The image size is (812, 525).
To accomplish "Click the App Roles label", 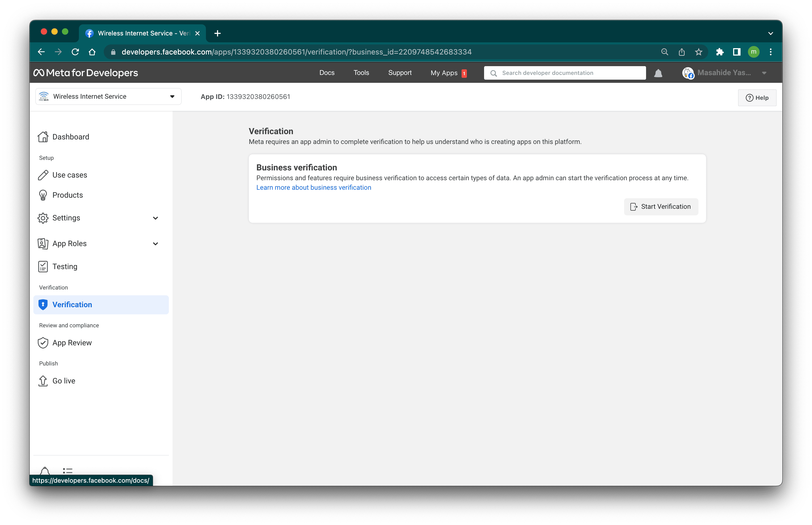I will pos(70,243).
